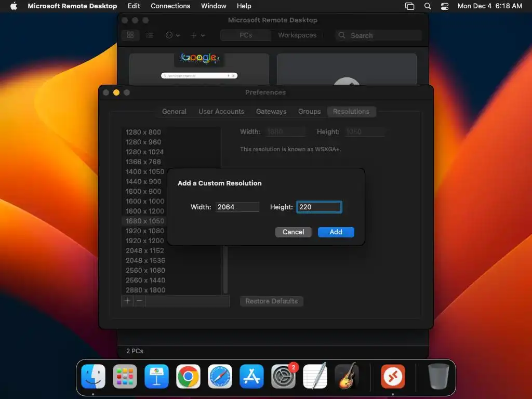Open the Edit menu
The image size is (532, 399).
click(134, 6)
